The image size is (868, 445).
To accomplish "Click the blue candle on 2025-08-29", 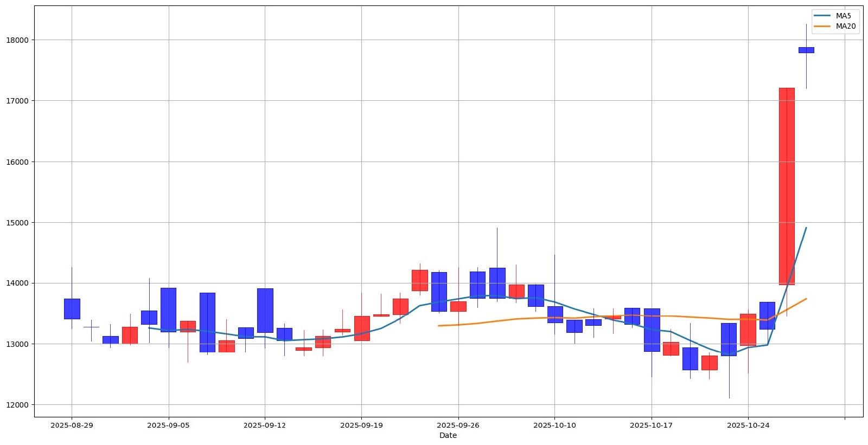I will tap(72, 309).
